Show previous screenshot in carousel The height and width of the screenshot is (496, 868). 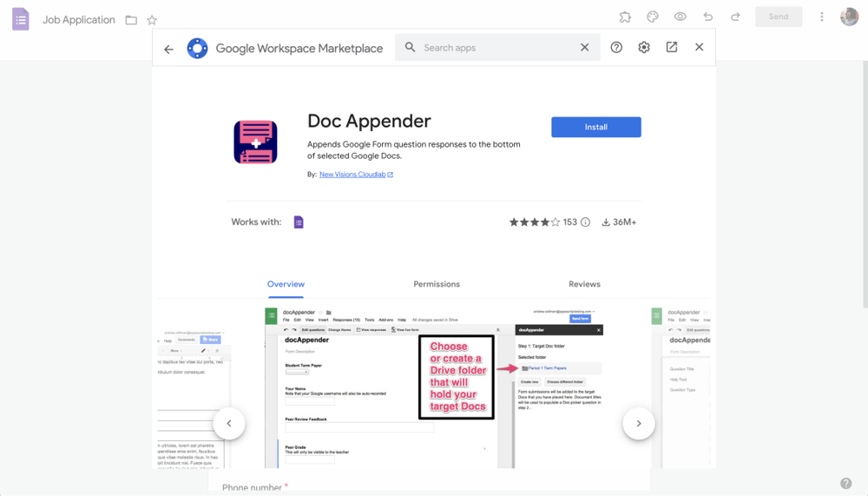click(229, 423)
